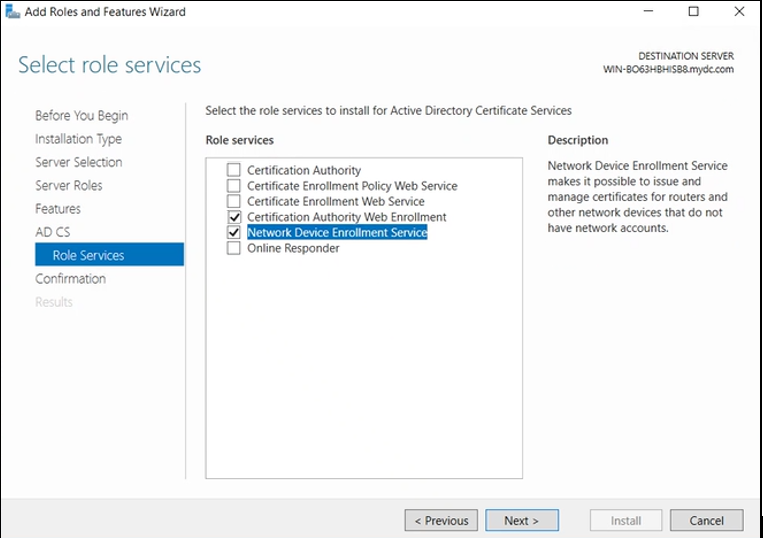Enable Certificate Enrollment Policy Web Service
Screen dimensions: 763x538
point(234,185)
